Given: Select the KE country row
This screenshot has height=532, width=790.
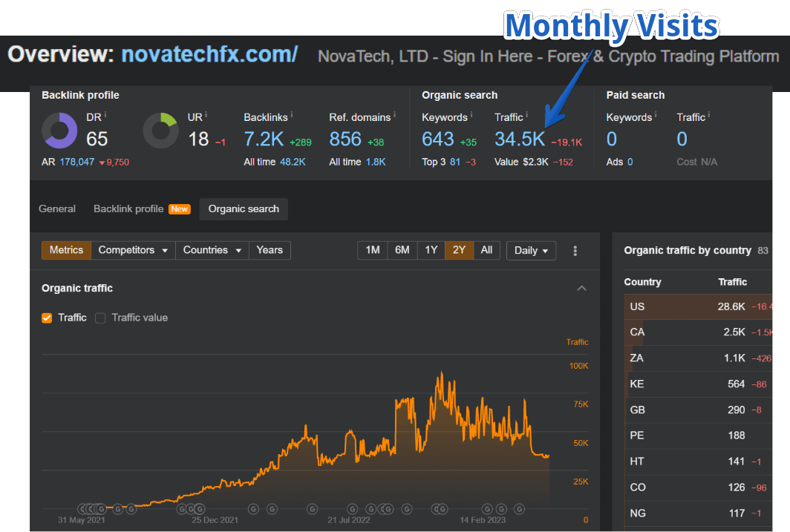Looking at the screenshot, I should [x=698, y=384].
